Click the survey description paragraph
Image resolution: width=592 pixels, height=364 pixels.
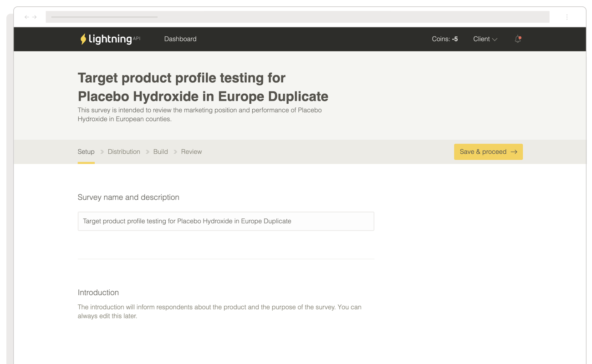199,115
